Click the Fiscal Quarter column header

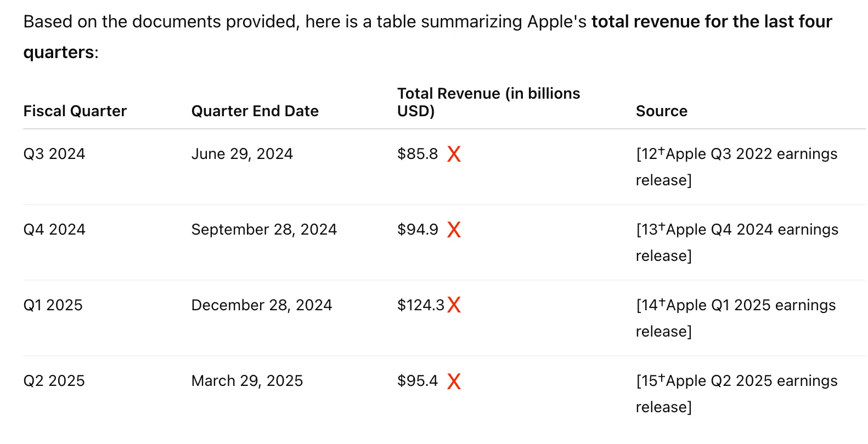point(75,111)
